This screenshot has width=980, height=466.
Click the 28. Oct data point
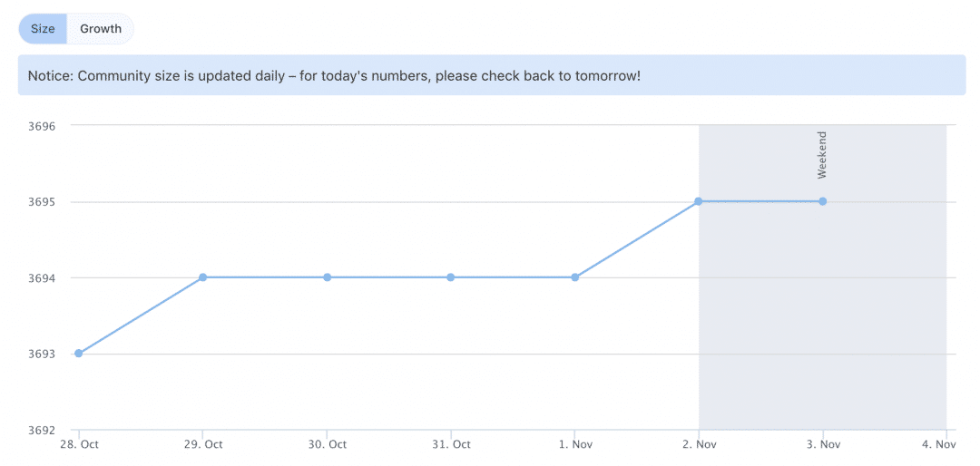point(79,354)
